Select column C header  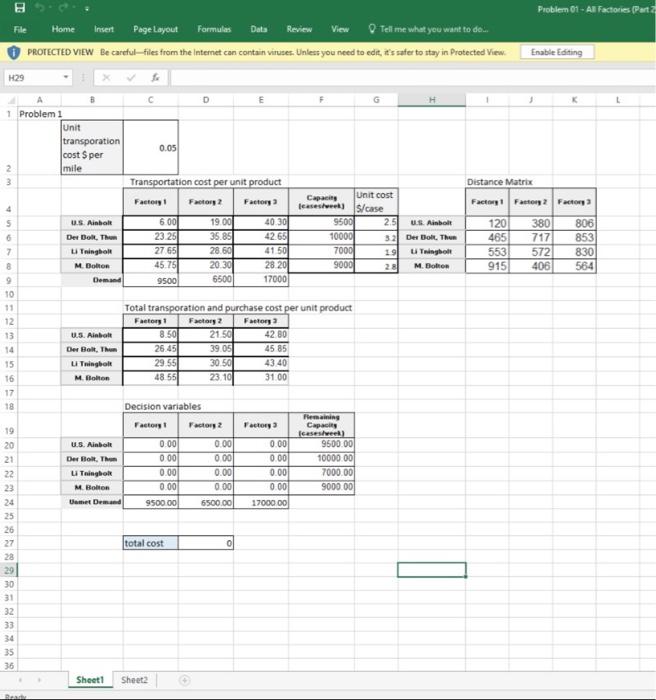click(x=150, y=100)
